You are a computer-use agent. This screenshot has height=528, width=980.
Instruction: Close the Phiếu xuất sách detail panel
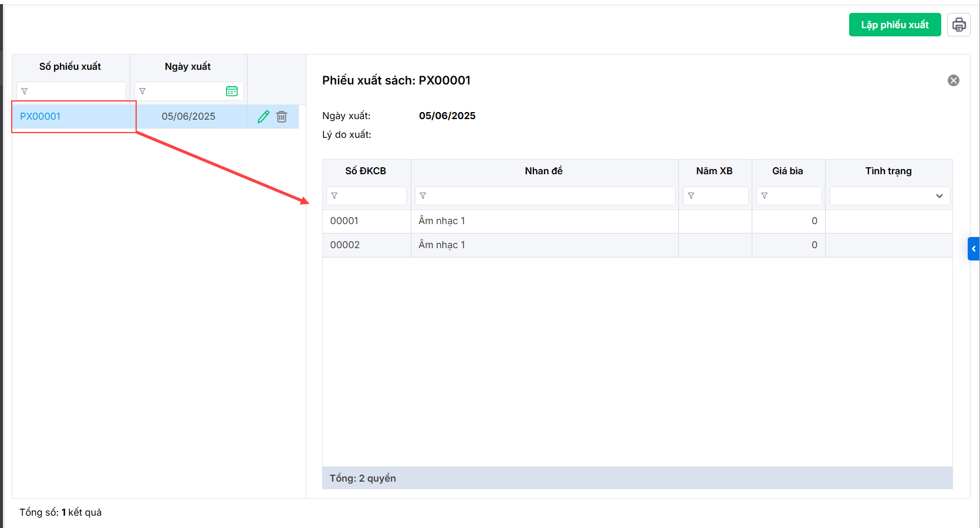tap(954, 80)
